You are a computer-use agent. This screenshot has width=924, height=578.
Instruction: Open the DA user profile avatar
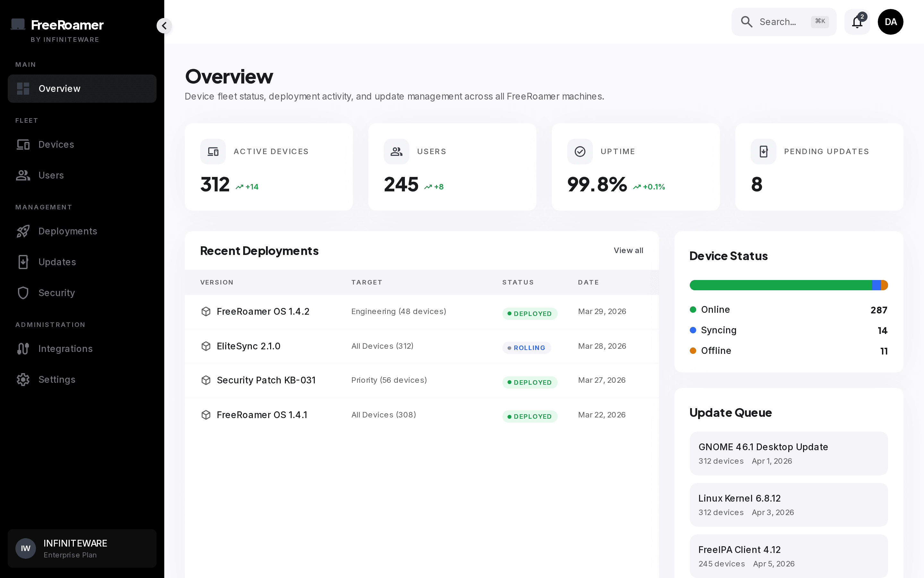(890, 22)
